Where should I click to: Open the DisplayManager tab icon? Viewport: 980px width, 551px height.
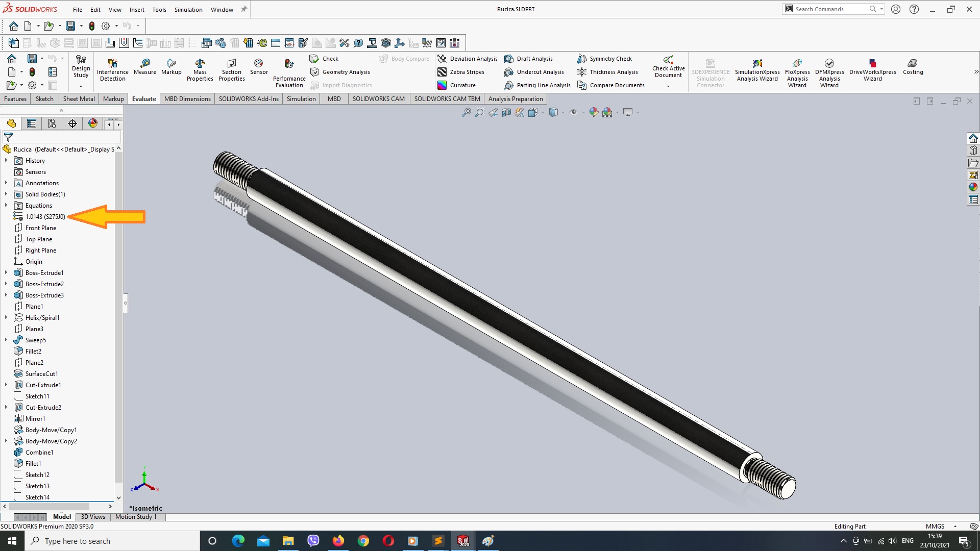pyautogui.click(x=93, y=123)
